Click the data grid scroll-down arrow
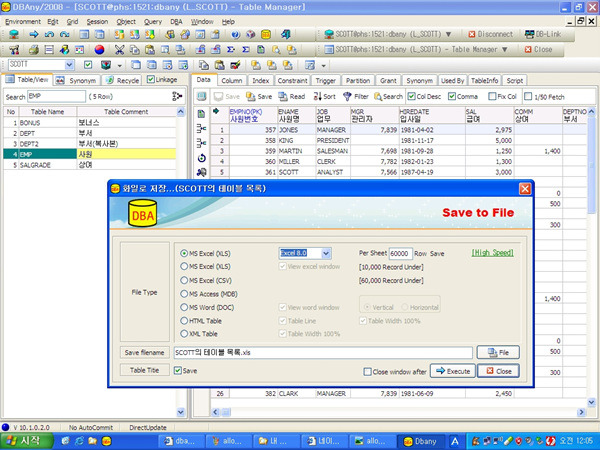600x450 pixels. tap(591, 402)
